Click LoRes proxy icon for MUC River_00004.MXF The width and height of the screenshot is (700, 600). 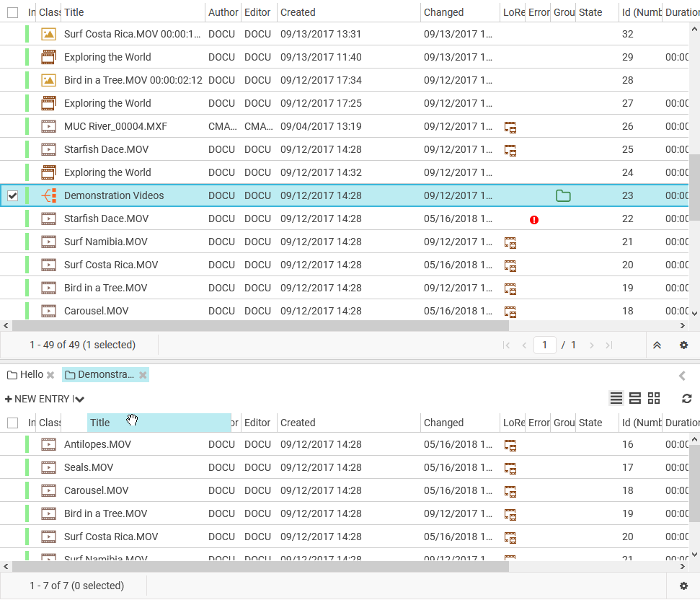pos(510,128)
